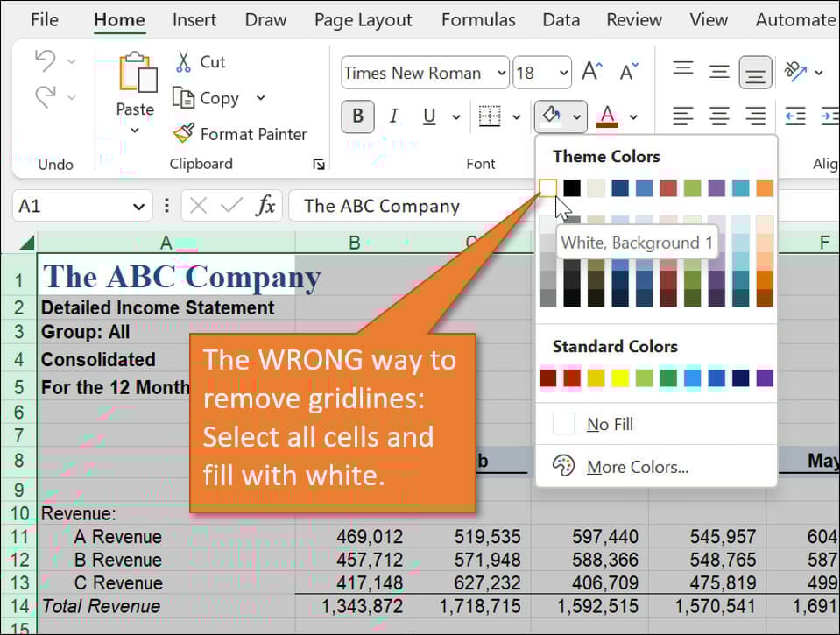Click the Undo arrow icon
Viewport: 840px width, 635px height.
[x=45, y=61]
